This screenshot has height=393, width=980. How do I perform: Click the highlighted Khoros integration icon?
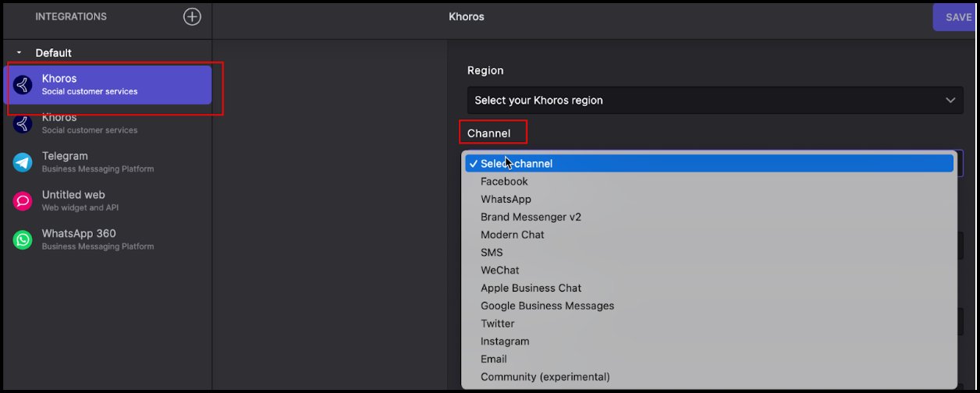pyautogui.click(x=23, y=84)
